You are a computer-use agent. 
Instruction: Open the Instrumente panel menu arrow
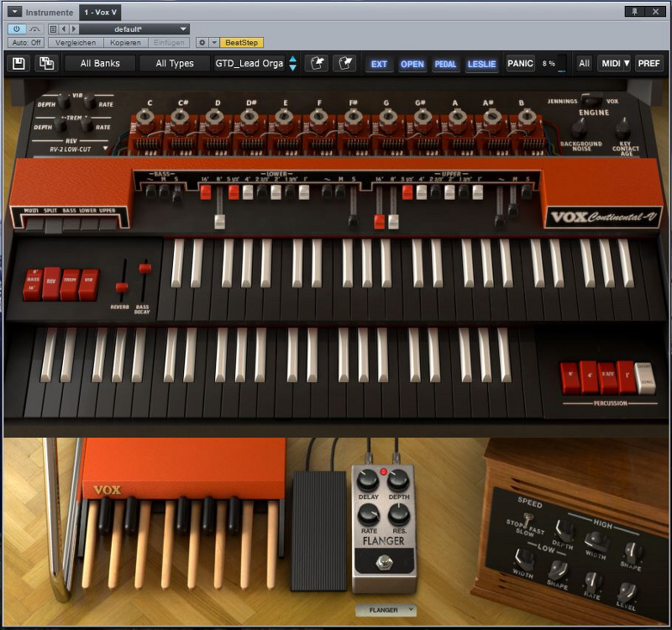[14, 12]
